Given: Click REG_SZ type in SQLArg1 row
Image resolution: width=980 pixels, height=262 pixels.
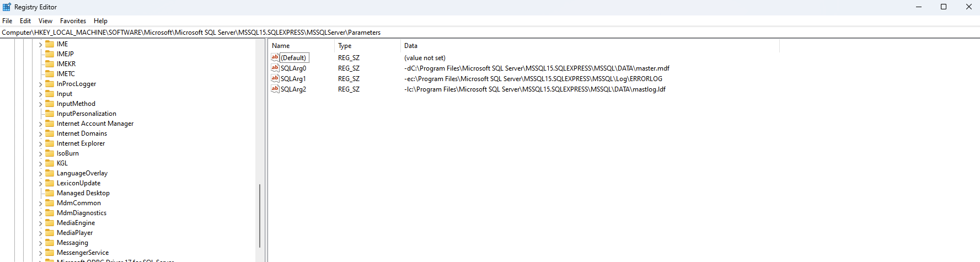Looking at the screenshot, I should 349,79.
